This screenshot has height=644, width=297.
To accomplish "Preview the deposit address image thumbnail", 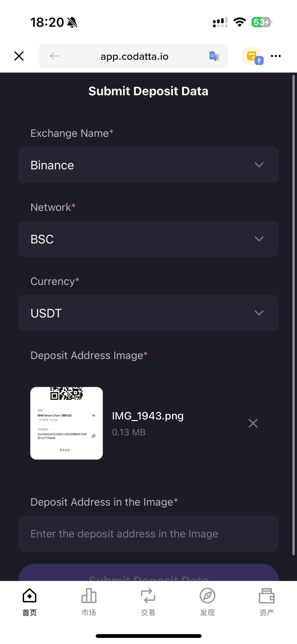I will click(66, 423).
